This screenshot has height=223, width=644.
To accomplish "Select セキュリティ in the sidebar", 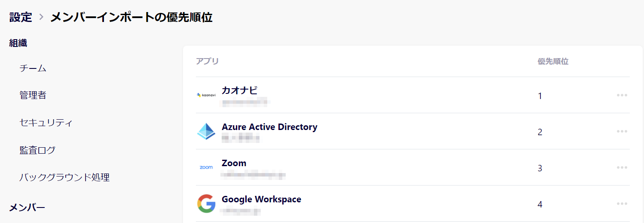I will tap(46, 123).
